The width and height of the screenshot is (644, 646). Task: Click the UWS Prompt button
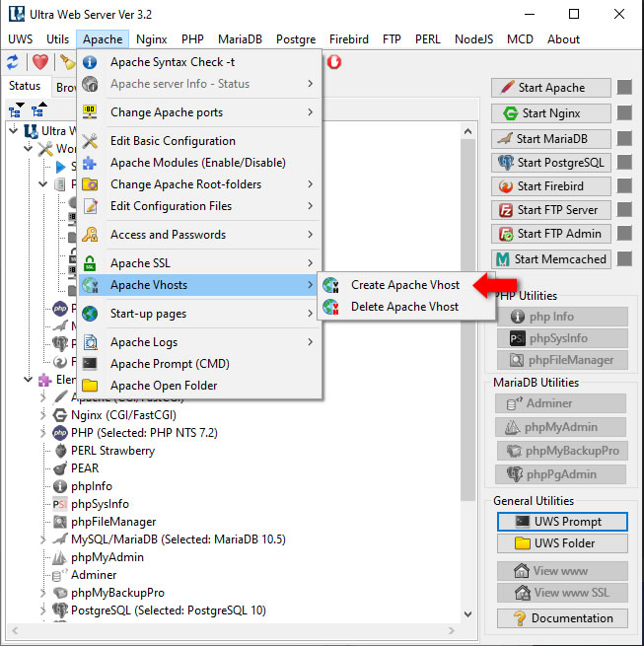pyautogui.click(x=562, y=522)
